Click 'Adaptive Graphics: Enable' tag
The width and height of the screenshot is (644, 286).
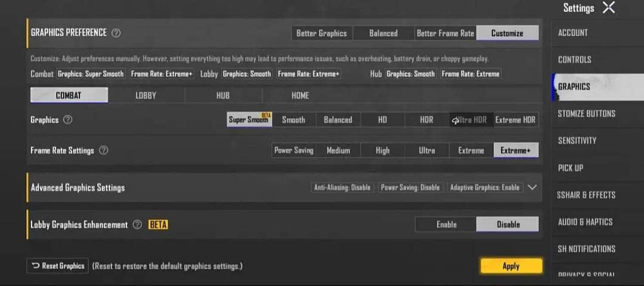pos(485,187)
